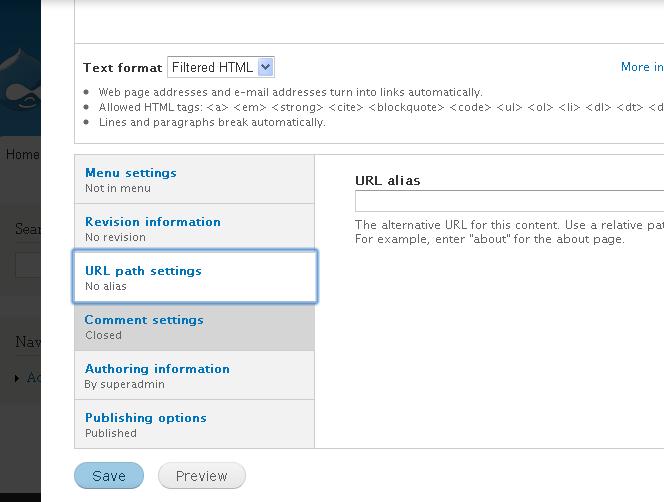The height and width of the screenshot is (502, 664).
Task: Click the URL alias field label
Action: click(x=388, y=181)
